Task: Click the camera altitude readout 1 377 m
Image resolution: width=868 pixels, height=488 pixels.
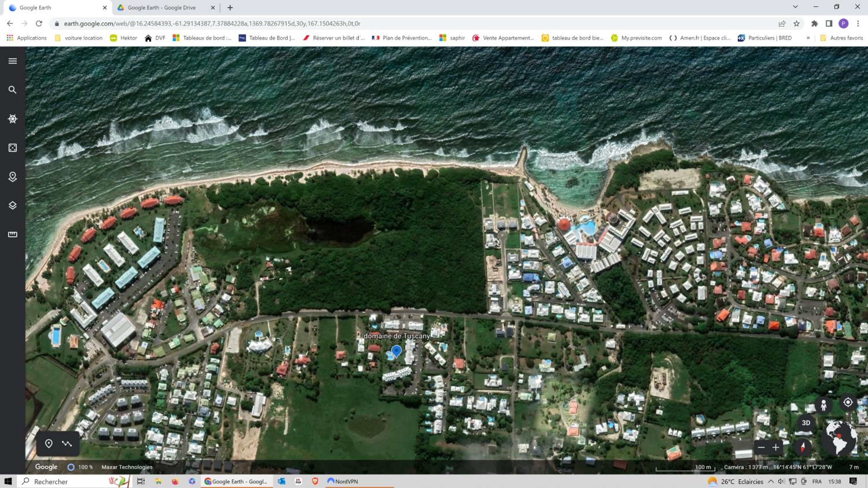Action: pos(746,467)
